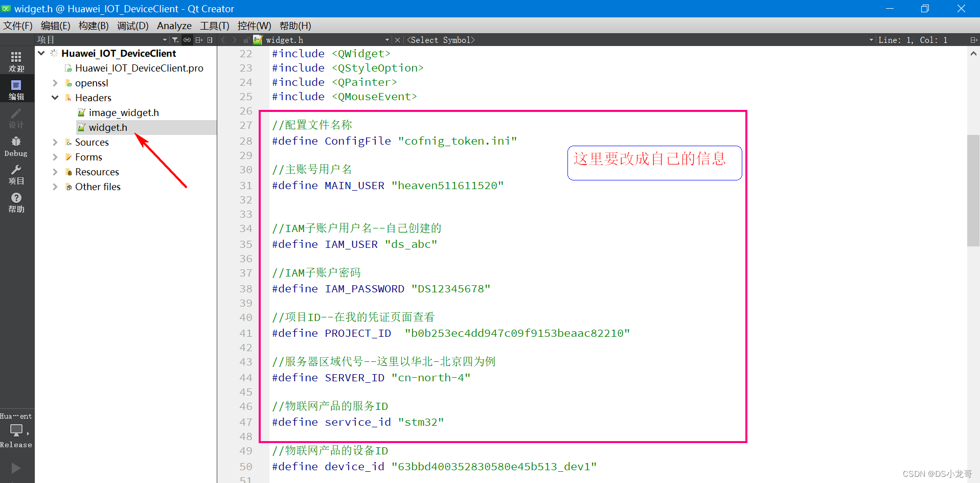Open the widget.h open-documents dropdown

click(x=387, y=40)
